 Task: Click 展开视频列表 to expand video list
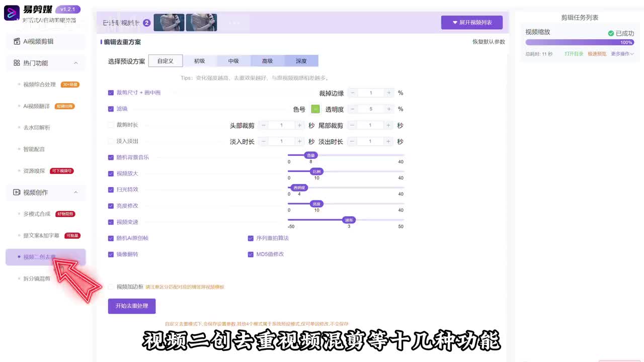471,23
